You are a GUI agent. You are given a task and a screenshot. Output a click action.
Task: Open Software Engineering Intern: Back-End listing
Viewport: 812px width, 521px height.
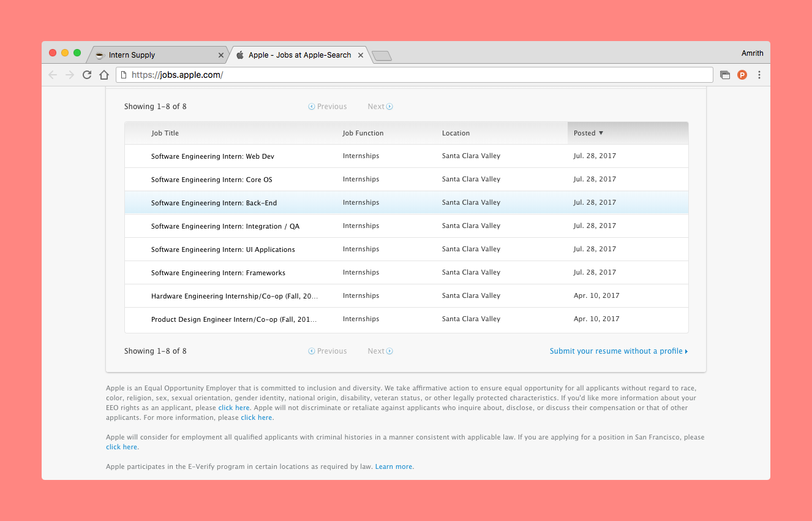point(214,203)
